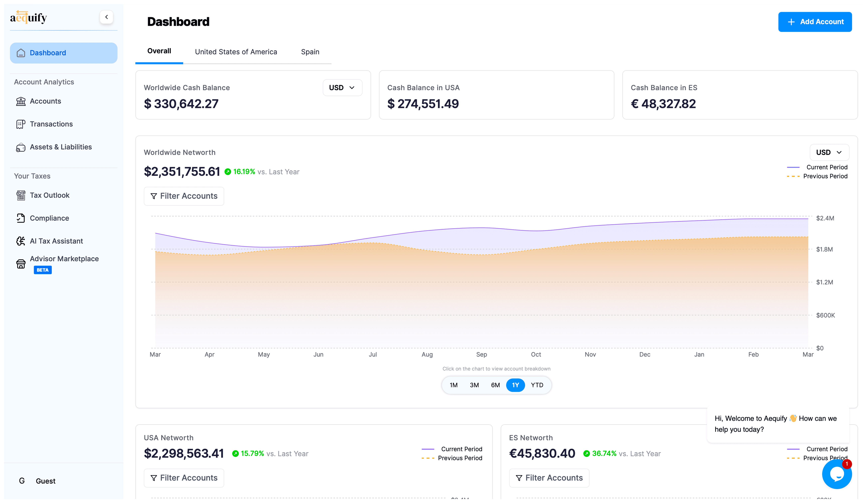View Assets & Liabilities
868x503 pixels.
(x=61, y=147)
